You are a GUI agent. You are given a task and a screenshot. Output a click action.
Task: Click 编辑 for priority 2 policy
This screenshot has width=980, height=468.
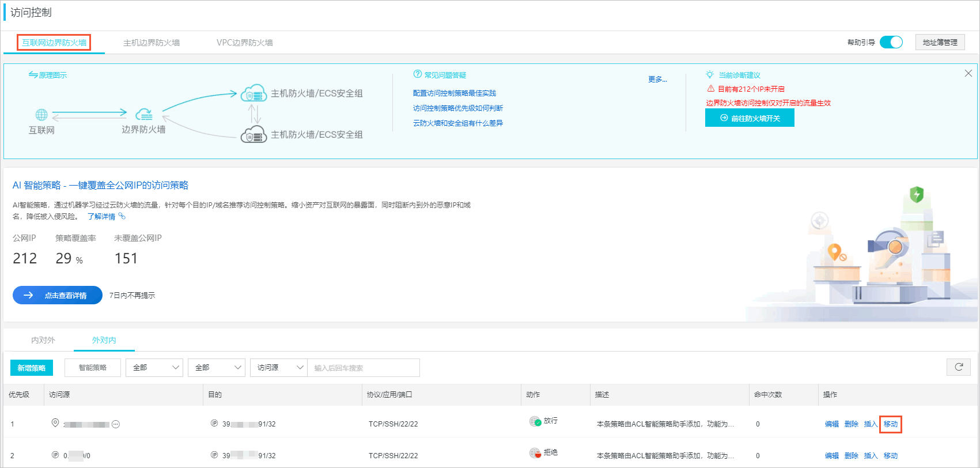pyautogui.click(x=832, y=456)
